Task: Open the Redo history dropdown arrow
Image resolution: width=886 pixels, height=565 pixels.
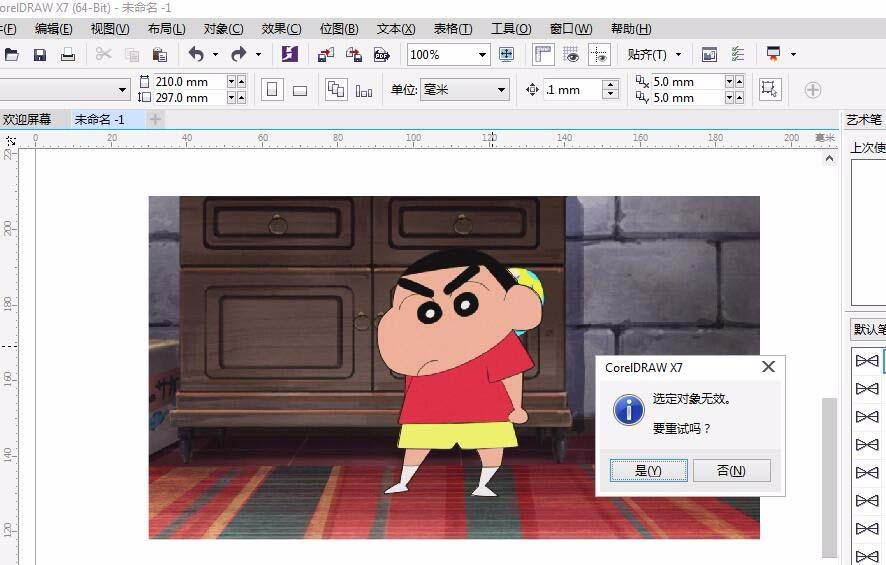Action: click(x=258, y=55)
